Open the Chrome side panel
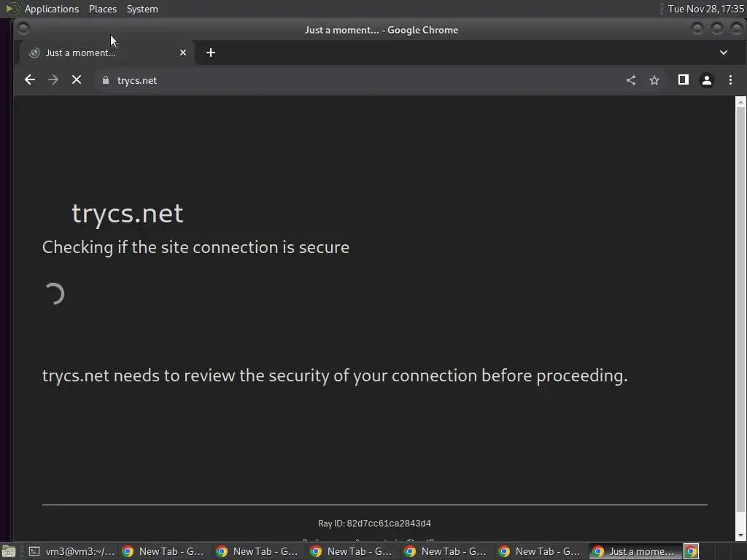747x560 pixels. point(683,80)
